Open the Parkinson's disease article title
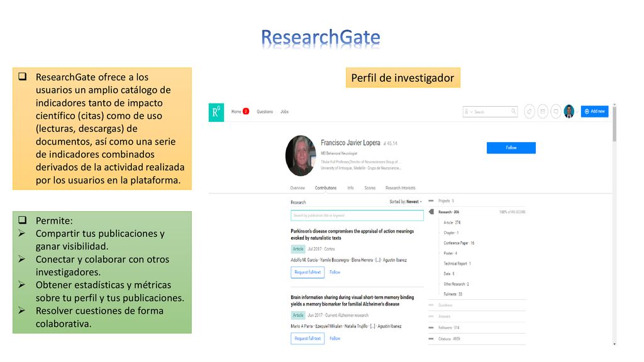Viewport: 644px width, 362px height. coord(352,234)
